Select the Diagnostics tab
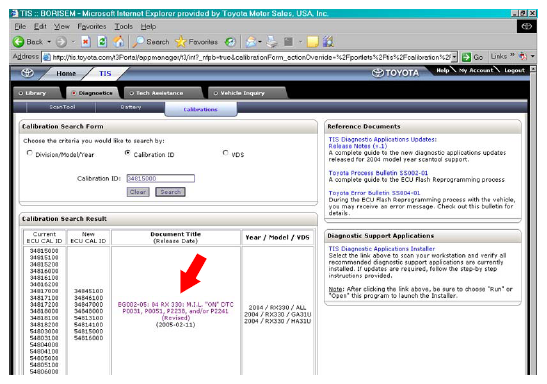 [x=92, y=93]
